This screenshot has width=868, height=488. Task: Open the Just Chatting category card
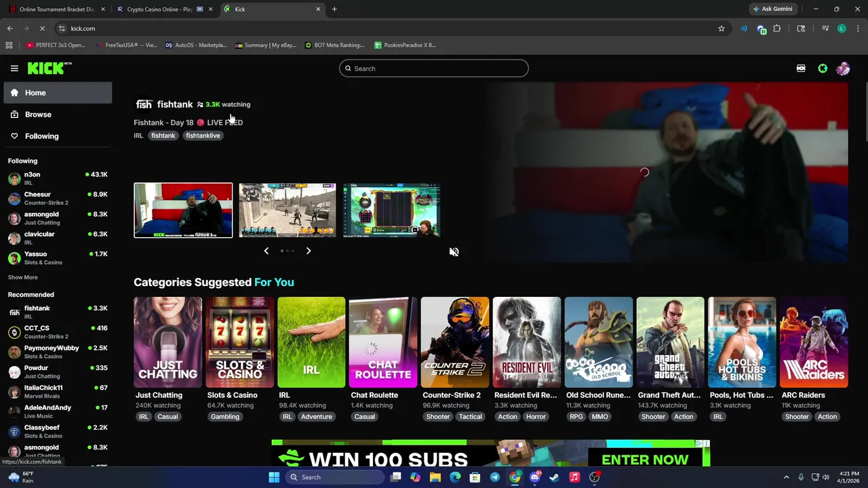click(x=167, y=342)
